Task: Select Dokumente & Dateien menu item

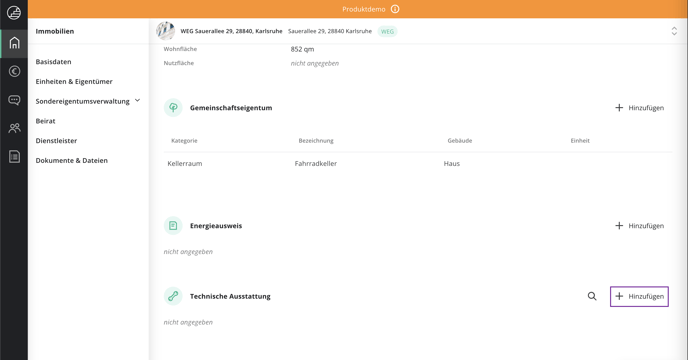Action: pos(72,161)
